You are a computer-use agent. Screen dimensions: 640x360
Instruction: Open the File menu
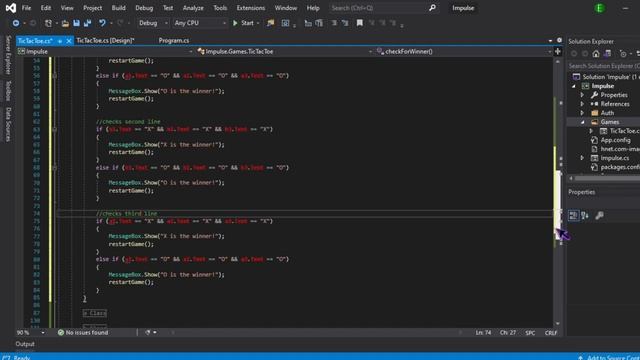(26, 8)
